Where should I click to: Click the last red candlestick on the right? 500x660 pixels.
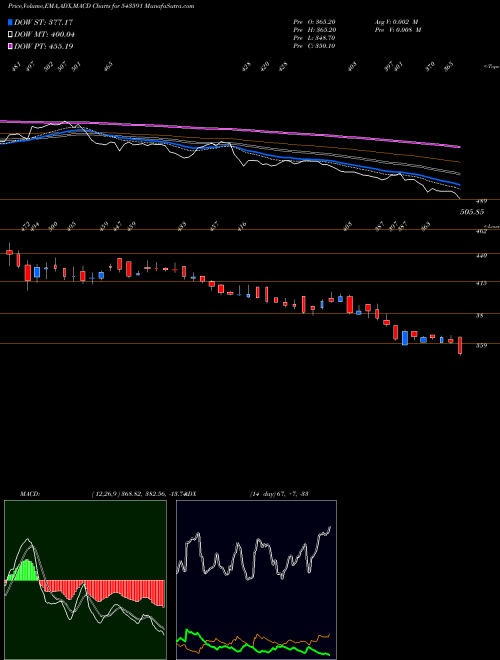click(460, 345)
